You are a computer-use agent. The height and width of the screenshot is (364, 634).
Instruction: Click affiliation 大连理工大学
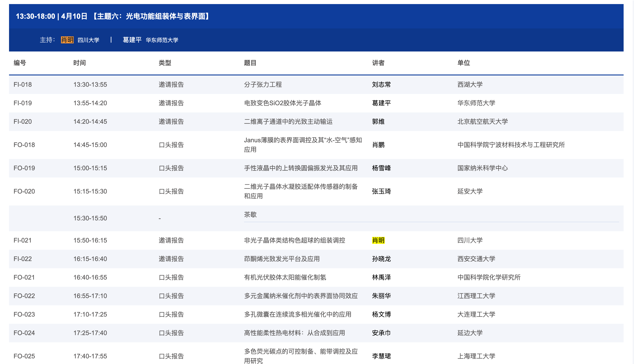point(476,314)
